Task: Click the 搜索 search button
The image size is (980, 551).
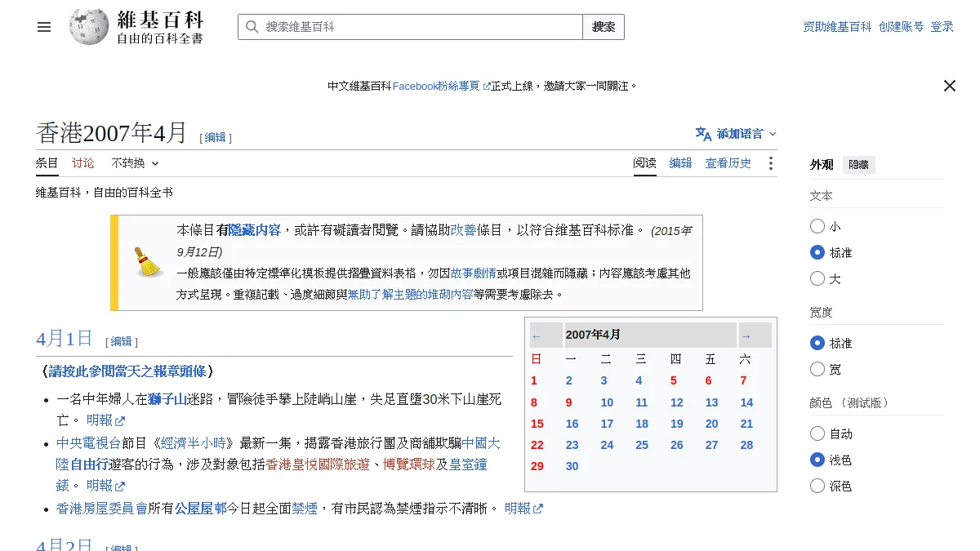Action: point(604,27)
